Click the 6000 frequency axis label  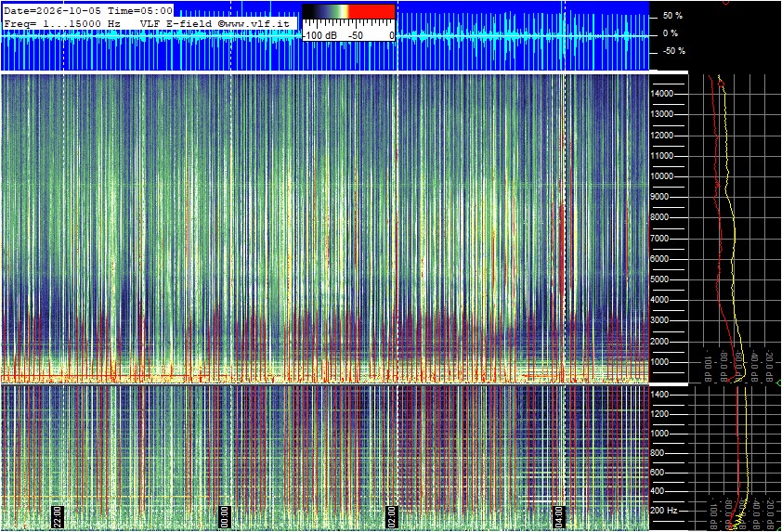pyautogui.click(x=660, y=259)
